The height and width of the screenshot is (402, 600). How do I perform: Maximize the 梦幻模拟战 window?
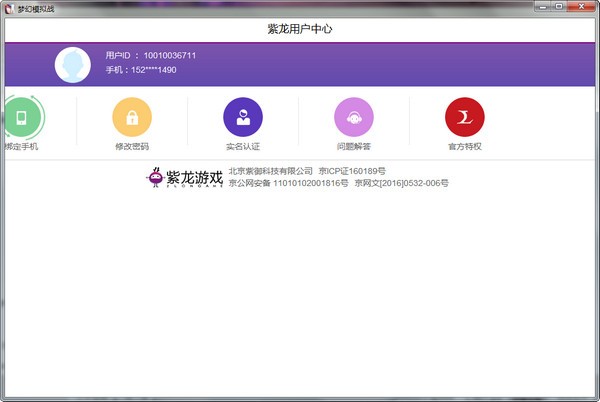[x=559, y=6]
